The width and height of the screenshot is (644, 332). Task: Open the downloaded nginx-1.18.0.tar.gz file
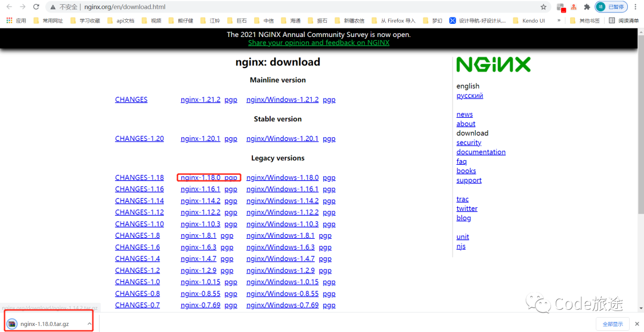44,324
